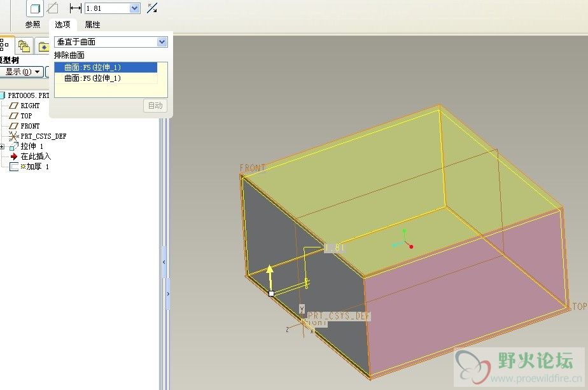Click the thickness dimension icon

[75, 8]
